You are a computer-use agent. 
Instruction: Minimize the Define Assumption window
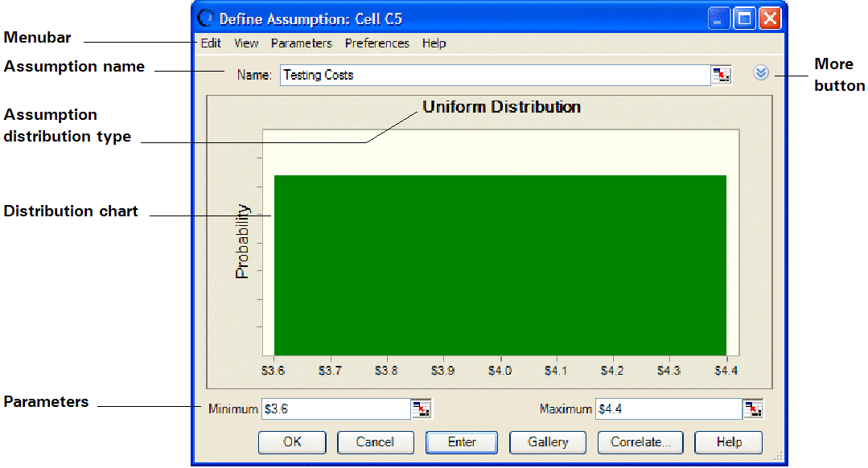719,18
